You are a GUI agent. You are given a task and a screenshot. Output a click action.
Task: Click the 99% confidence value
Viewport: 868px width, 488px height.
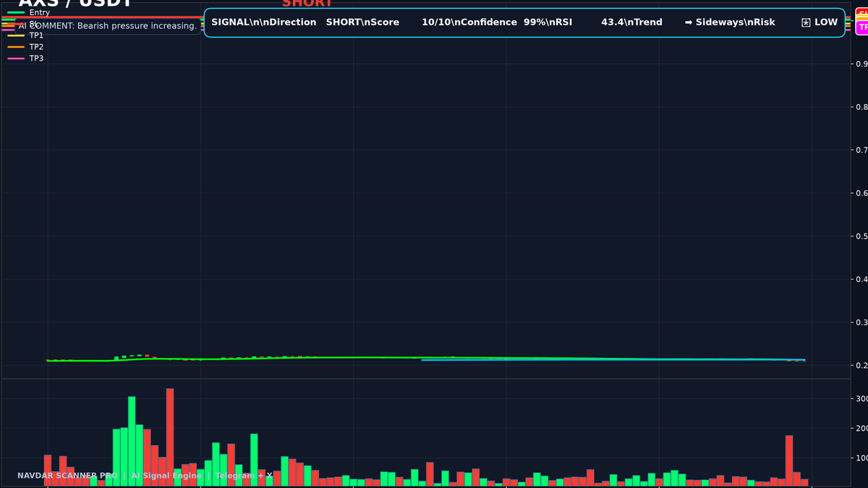[x=535, y=22]
